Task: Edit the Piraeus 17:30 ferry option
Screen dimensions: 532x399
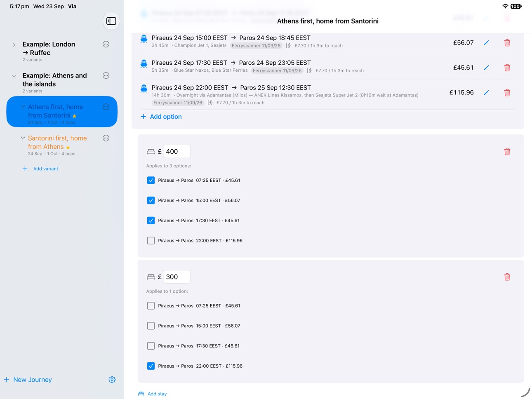Action: pyautogui.click(x=486, y=68)
